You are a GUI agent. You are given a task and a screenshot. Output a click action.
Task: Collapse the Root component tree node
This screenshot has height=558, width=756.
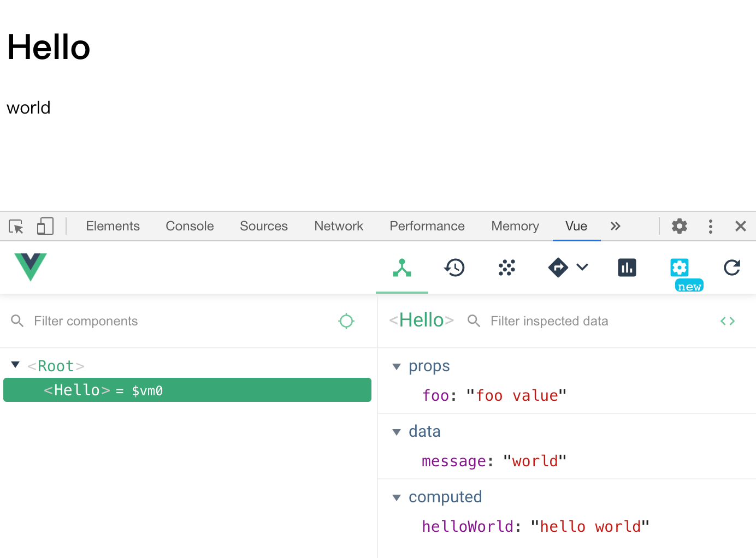[15, 365]
